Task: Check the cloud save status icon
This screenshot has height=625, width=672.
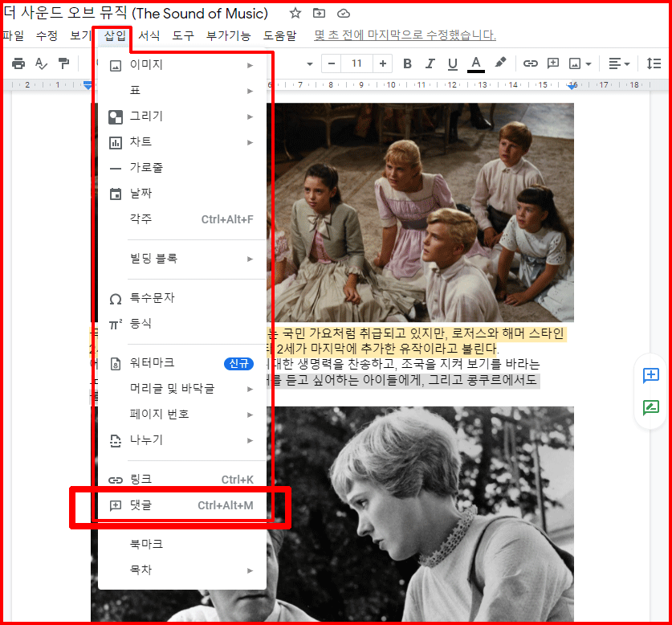Action: coord(344,14)
